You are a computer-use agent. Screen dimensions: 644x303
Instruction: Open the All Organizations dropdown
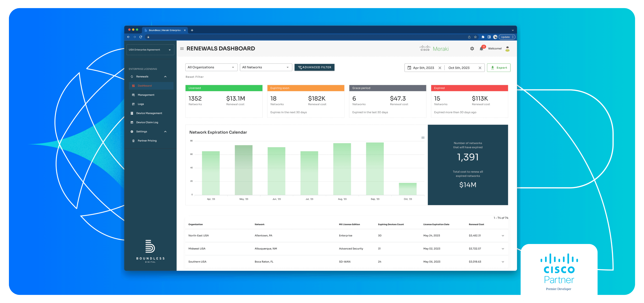point(211,67)
